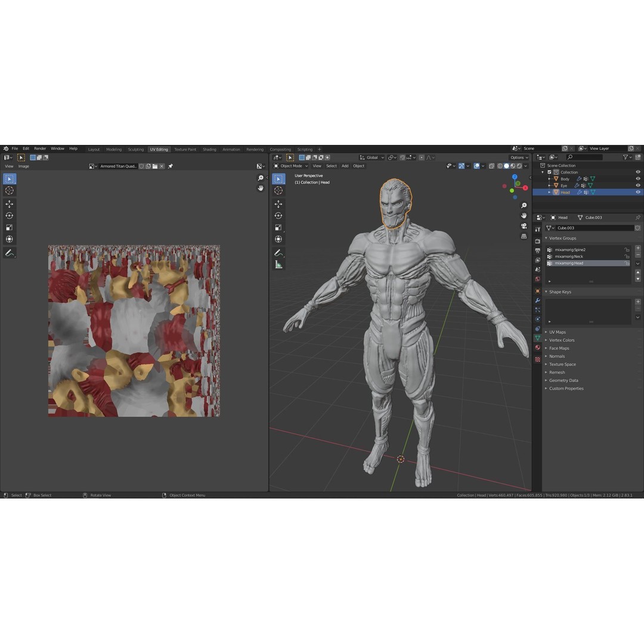644x644 pixels.
Task: Open the Active Tool properties tab
Action: [538, 229]
